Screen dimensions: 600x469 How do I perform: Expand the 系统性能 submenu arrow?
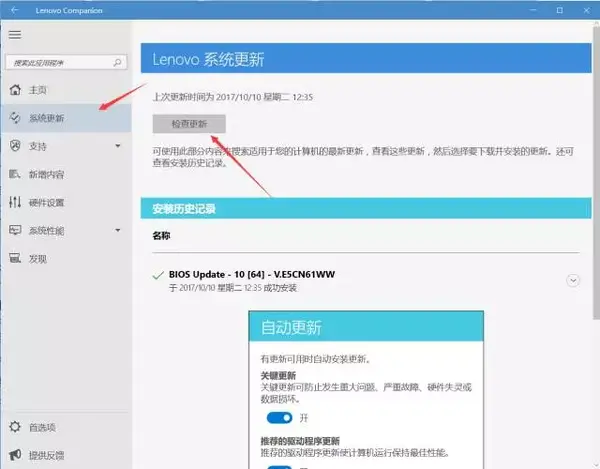click(118, 230)
